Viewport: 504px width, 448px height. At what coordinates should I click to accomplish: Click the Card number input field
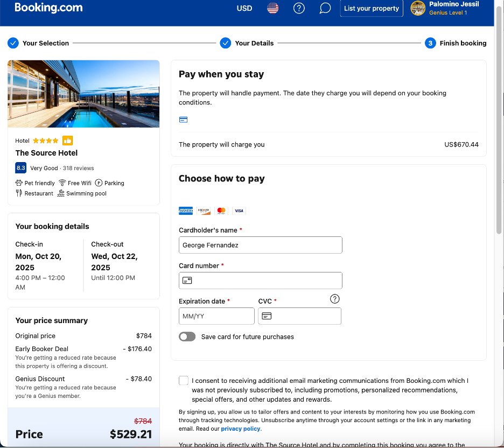coord(261,281)
